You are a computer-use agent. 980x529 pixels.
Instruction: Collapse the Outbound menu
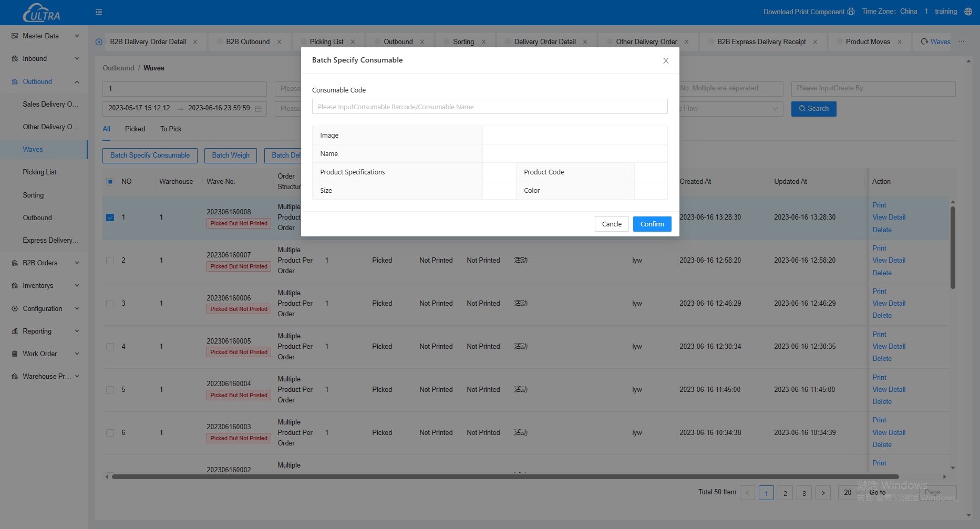point(77,82)
